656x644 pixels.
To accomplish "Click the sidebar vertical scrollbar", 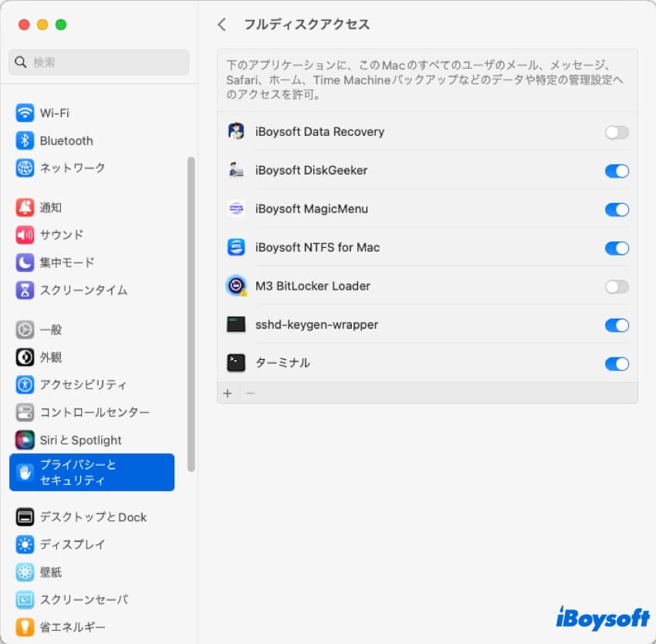I will [x=191, y=314].
